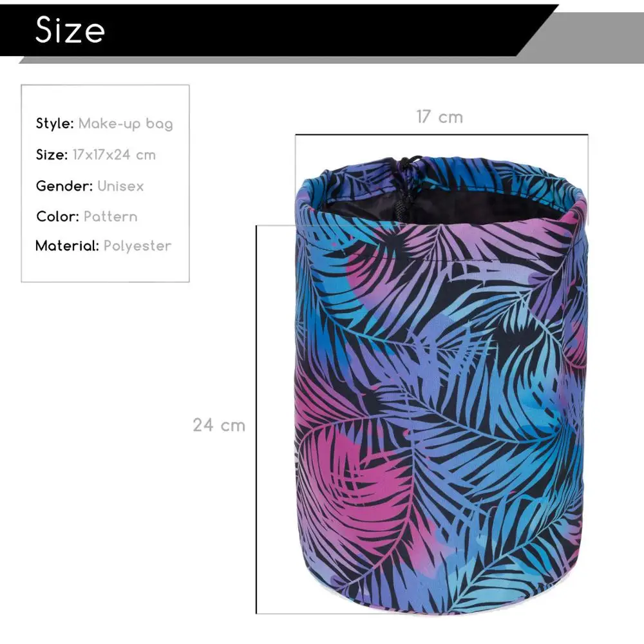Click the word Unisex
644x644 pixels.
tap(121, 186)
